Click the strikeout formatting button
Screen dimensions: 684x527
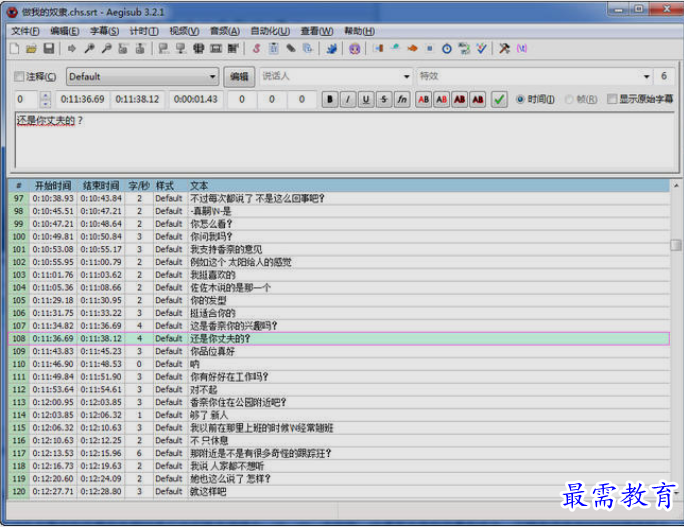pyautogui.click(x=384, y=99)
